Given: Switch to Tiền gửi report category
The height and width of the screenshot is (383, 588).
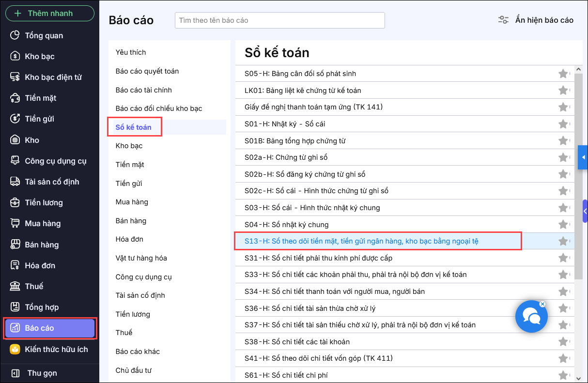Looking at the screenshot, I should pos(129,184).
